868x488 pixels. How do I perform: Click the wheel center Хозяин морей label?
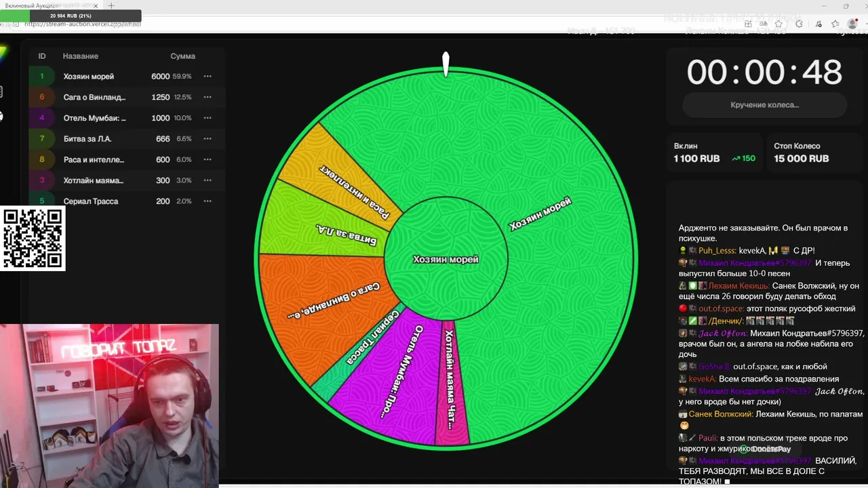[446, 260]
